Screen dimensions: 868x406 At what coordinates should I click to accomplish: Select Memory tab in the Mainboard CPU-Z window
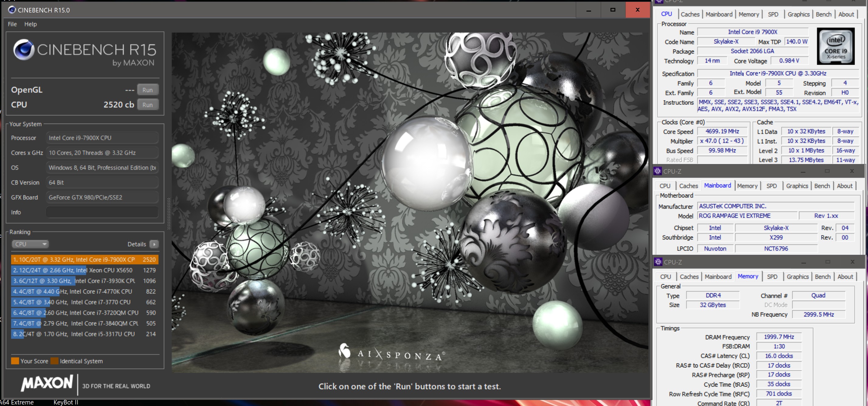pos(747,186)
